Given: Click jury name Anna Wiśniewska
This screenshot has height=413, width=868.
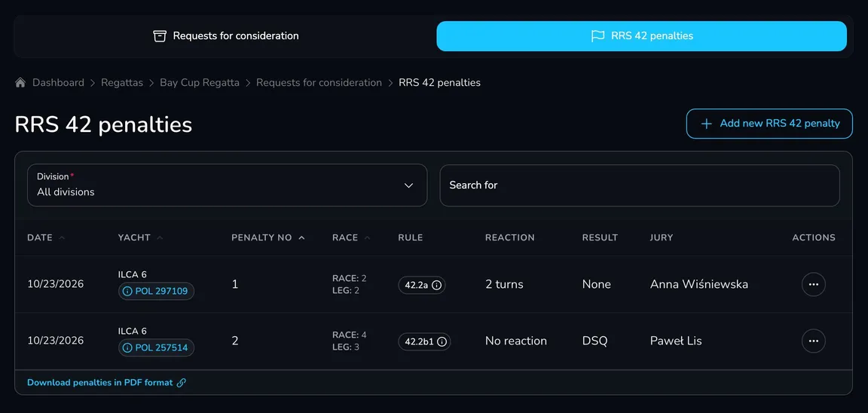Looking at the screenshot, I should [699, 284].
